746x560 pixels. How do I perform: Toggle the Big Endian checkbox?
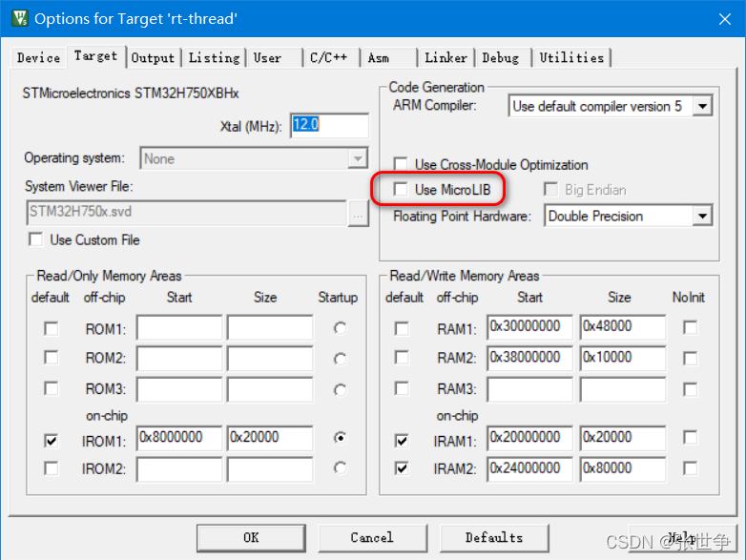551,189
